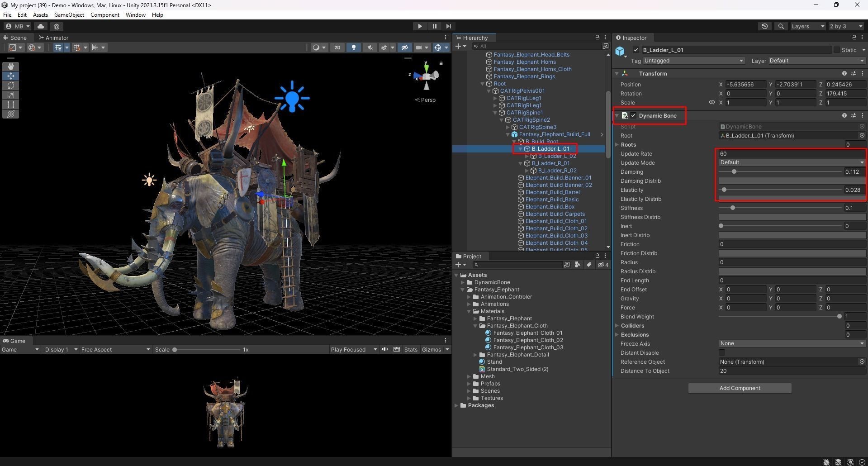868x466 pixels.
Task: Toggle 2D scene view mode
Action: [337, 48]
